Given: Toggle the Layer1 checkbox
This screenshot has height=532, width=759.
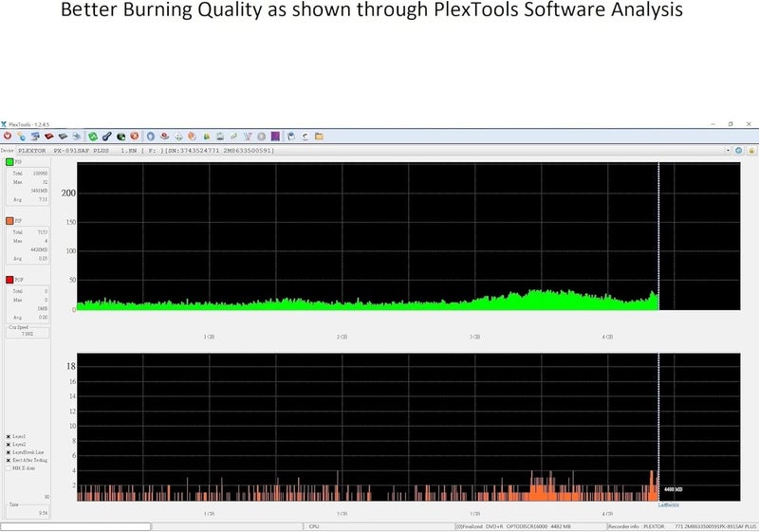Looking at the screenshot, I should coord(9,437).
